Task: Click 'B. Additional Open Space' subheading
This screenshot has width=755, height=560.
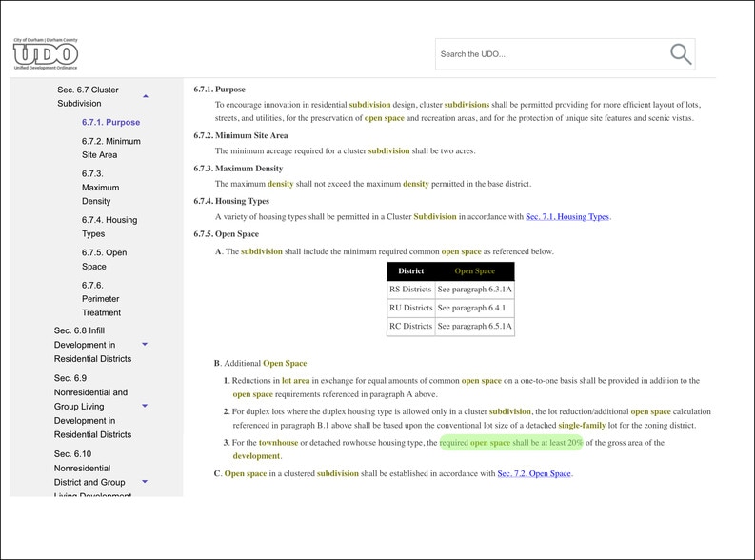Action: coord(261,363)
